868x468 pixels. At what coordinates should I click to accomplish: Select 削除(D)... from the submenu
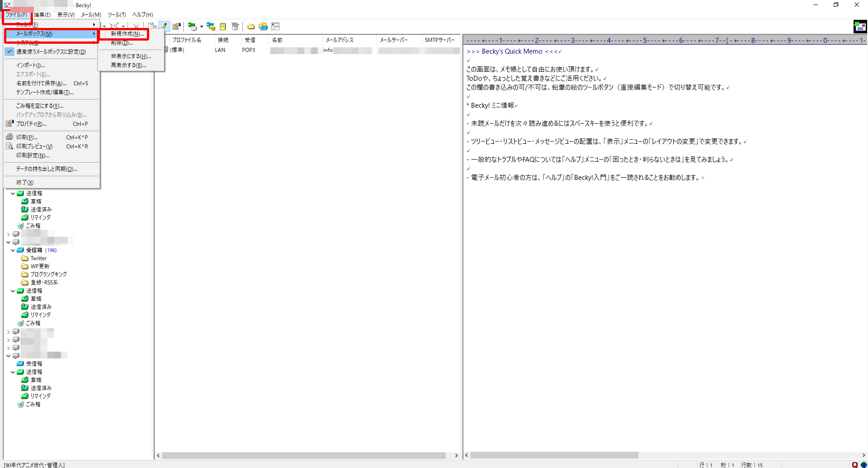pos(122,43)
